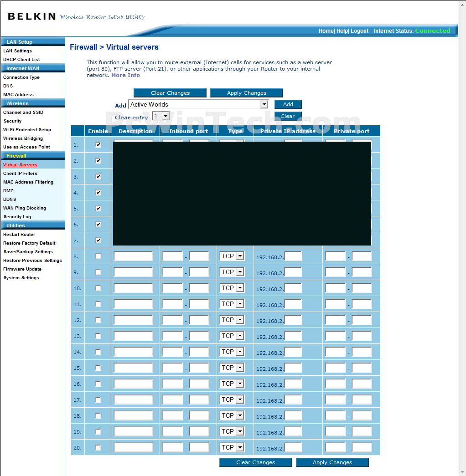
Task: Open the Security Log page
Action: coord(17,217)
